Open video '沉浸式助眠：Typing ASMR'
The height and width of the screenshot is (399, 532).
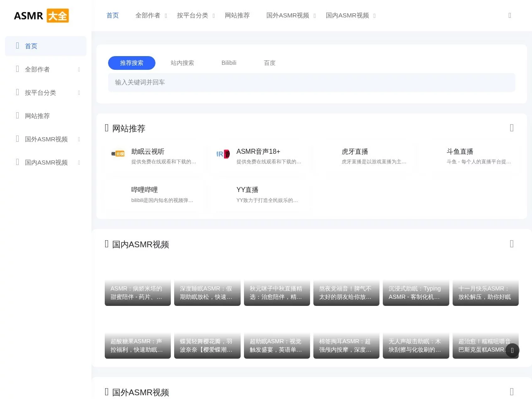pyautogui.click(x=416, y=283)
